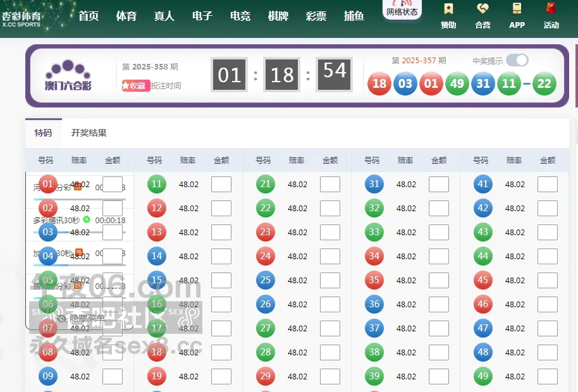
Task: Select number ball 24
Action: [x=266, y=255]
